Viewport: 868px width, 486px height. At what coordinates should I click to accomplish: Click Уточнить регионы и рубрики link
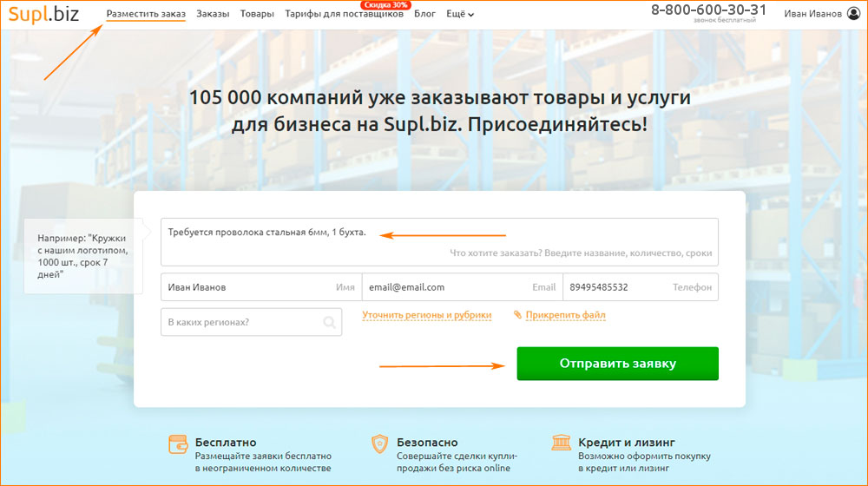(x=427, y=315)
